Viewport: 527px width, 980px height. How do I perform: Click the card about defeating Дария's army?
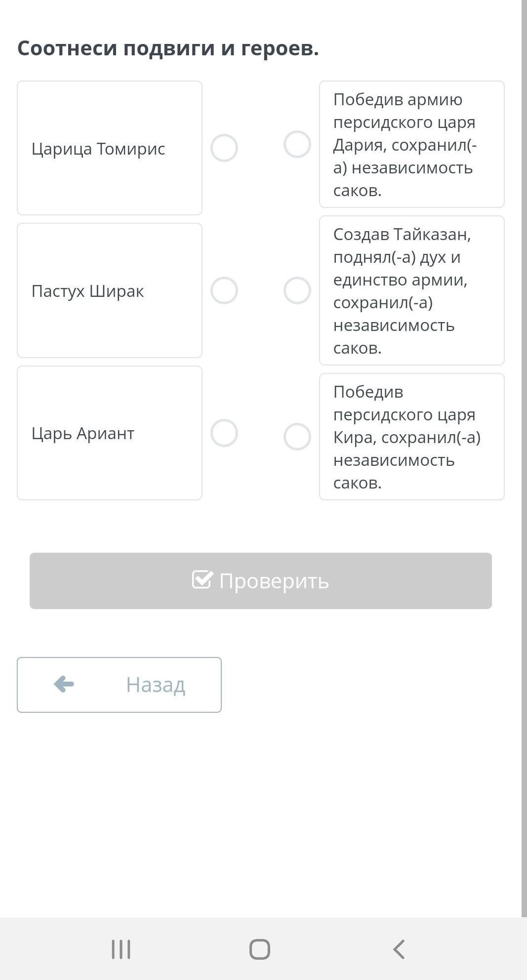tap(412, 144)
